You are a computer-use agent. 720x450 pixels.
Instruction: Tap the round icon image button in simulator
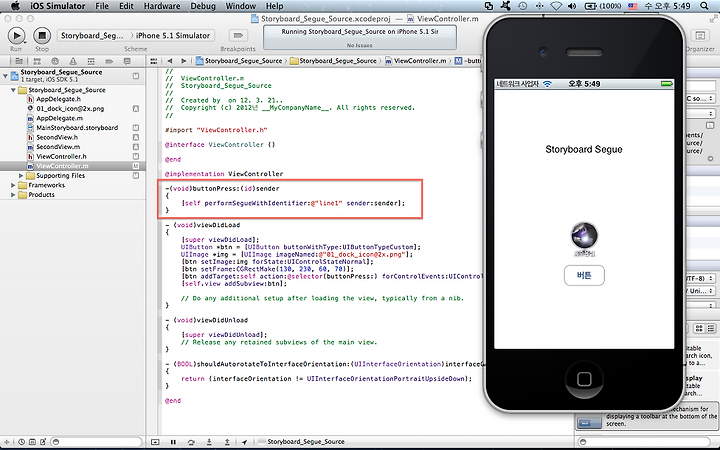[x=584, y=236]
